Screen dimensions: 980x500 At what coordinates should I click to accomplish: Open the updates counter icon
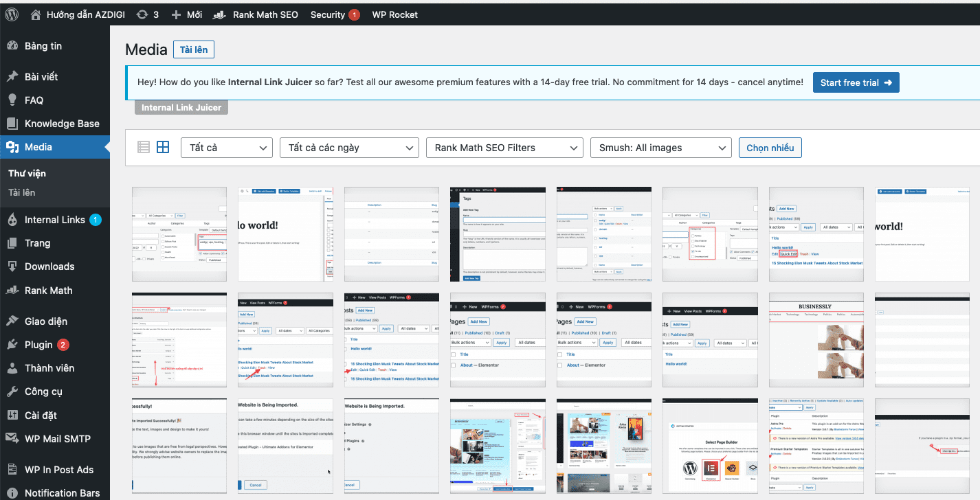pyautogui.click(x=142, y=14)
